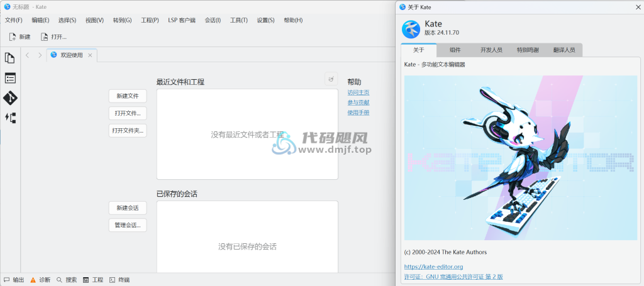Open the 工程(P) menu
644x286 pixels.
pyautogui.click(x=150, y=20)
